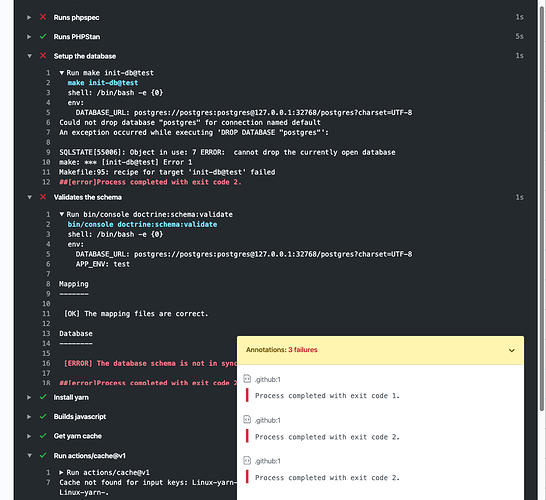
Task: Click the 'Get yarn cache' step title
Action: (77, 436)
